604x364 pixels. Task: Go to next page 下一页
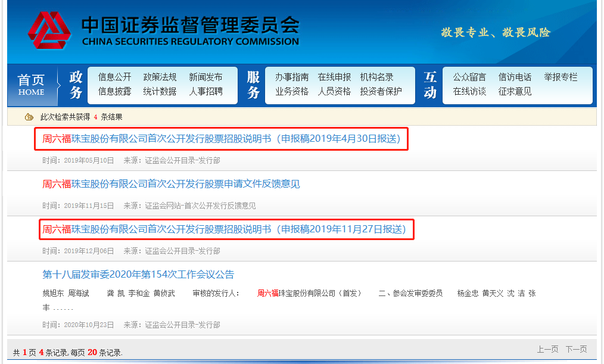pos(576,349)
